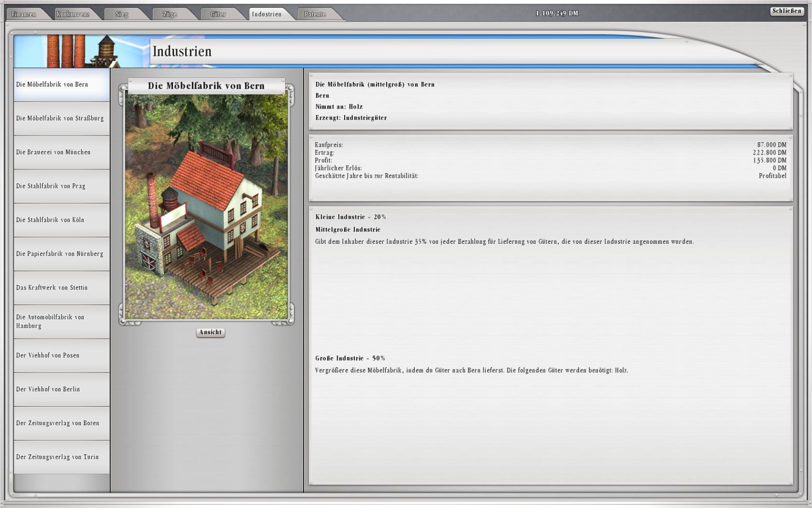The width and height of the screenshot is (812, 508).
Task: Pick Der Viehhof von Berlin
Action: [x=61, y=389]
